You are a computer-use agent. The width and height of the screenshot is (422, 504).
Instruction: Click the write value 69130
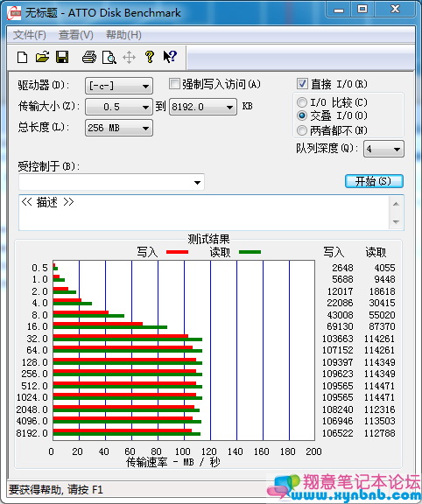[x=340, y=326]
